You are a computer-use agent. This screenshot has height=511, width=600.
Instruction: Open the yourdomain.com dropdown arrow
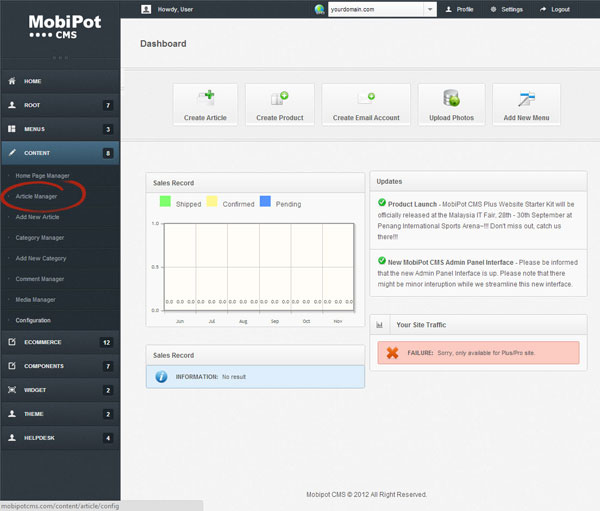coord(430,9)
